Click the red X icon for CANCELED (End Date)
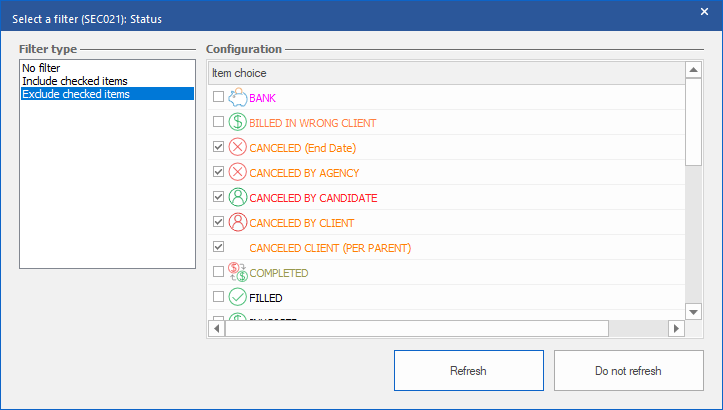The height and width of the screenshot is (410, 723). pos(237,148)
